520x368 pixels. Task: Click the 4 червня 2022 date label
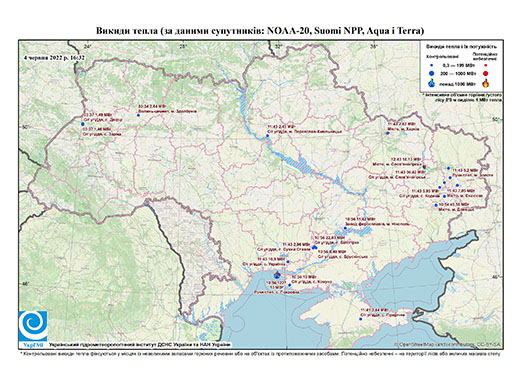point(54,57)
